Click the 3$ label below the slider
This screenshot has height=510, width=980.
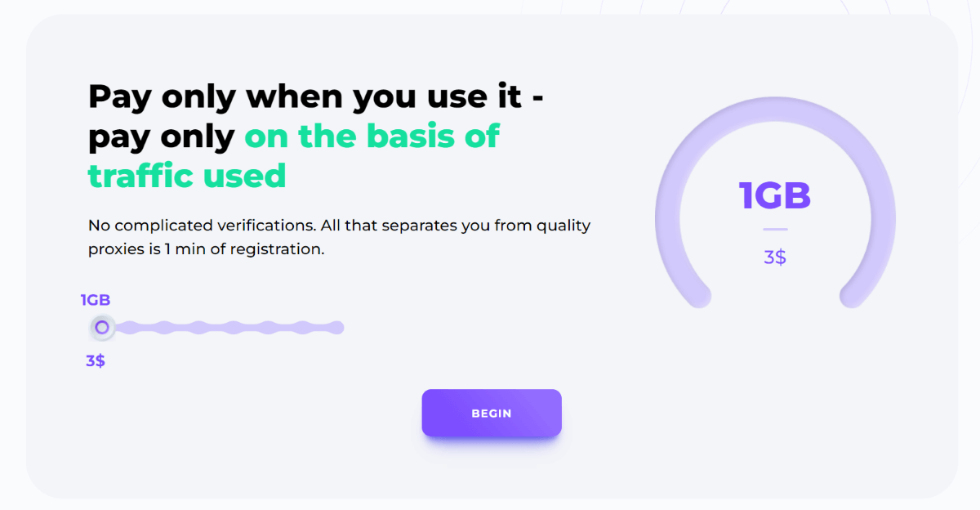pos(96,360)
